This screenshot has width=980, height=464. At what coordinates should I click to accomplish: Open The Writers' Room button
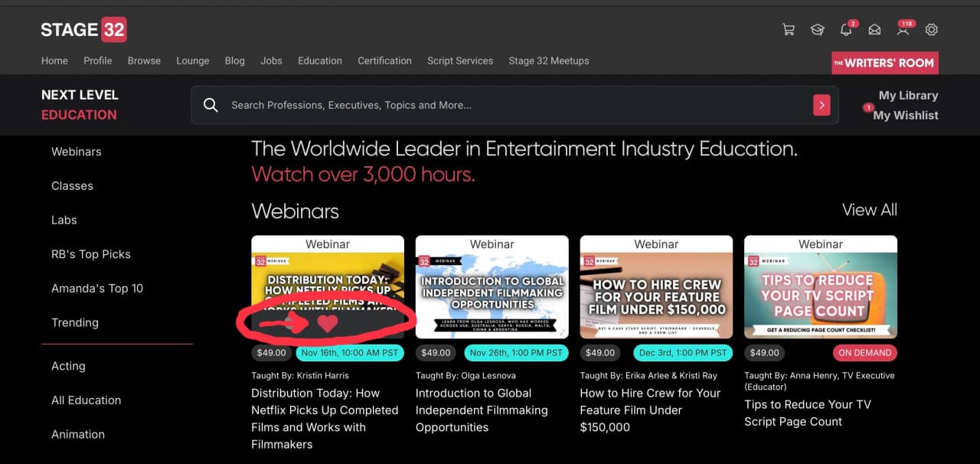pyautogui.click(x=885, y=63)
